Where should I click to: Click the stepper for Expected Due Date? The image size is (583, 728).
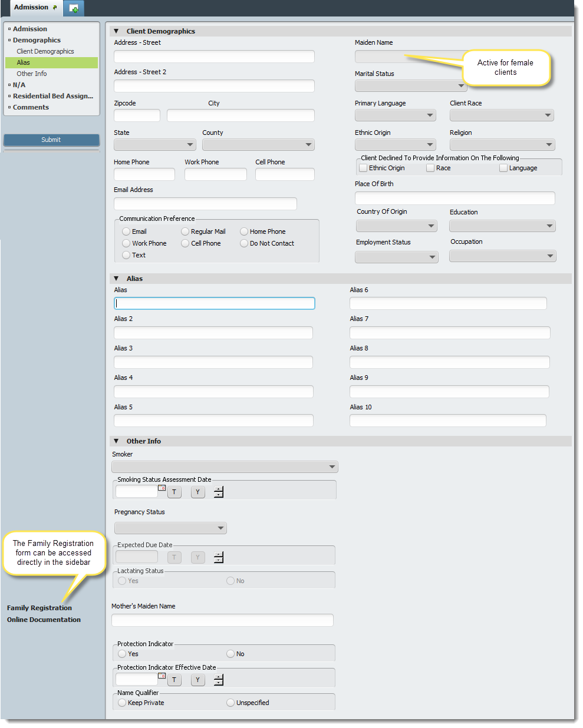pyautogui.click(x=219, y=557)
